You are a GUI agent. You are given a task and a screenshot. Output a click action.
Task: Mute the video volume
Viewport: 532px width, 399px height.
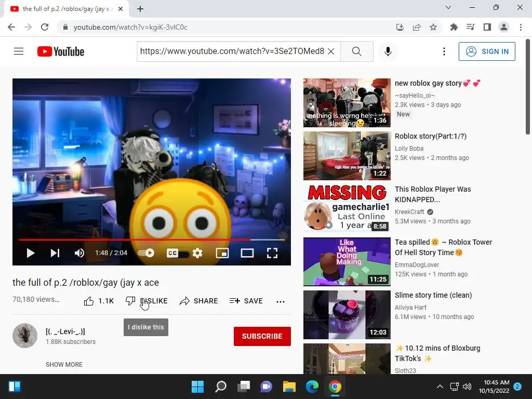click(x=79, y=253)
